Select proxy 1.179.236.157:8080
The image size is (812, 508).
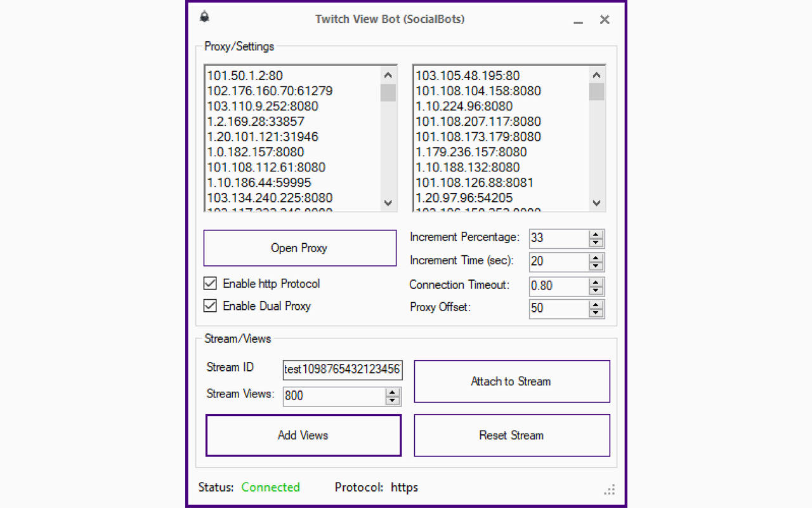click(x=471, y=152)
